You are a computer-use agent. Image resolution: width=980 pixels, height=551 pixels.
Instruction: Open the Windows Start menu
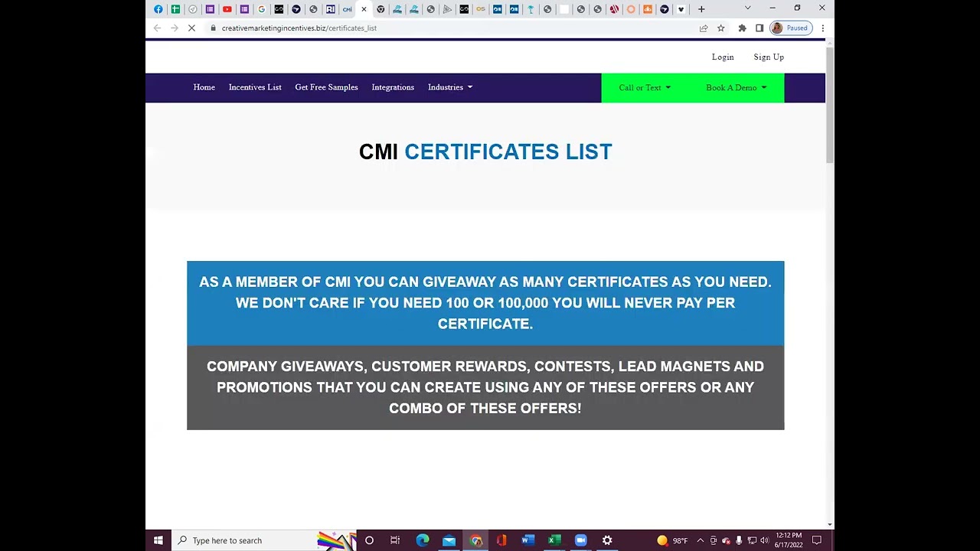tap(158, 540)
